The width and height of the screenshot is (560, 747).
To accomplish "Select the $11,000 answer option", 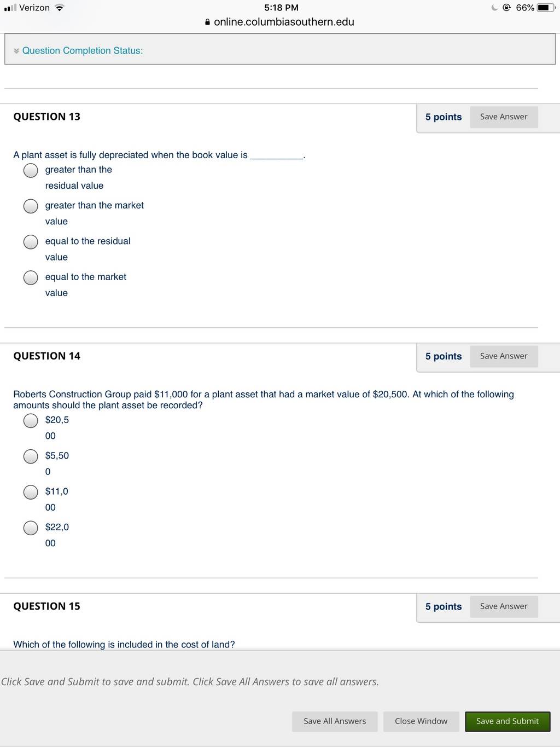I will [x=31, y=492].
